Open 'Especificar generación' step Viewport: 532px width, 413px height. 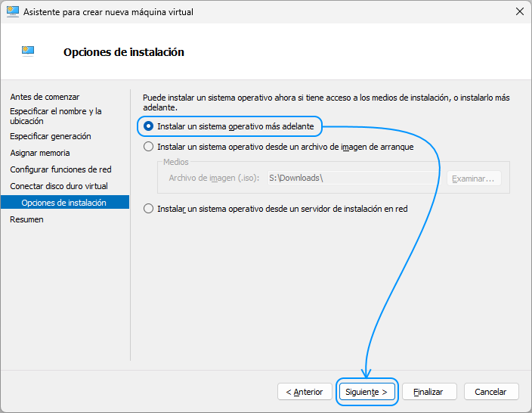51,136
